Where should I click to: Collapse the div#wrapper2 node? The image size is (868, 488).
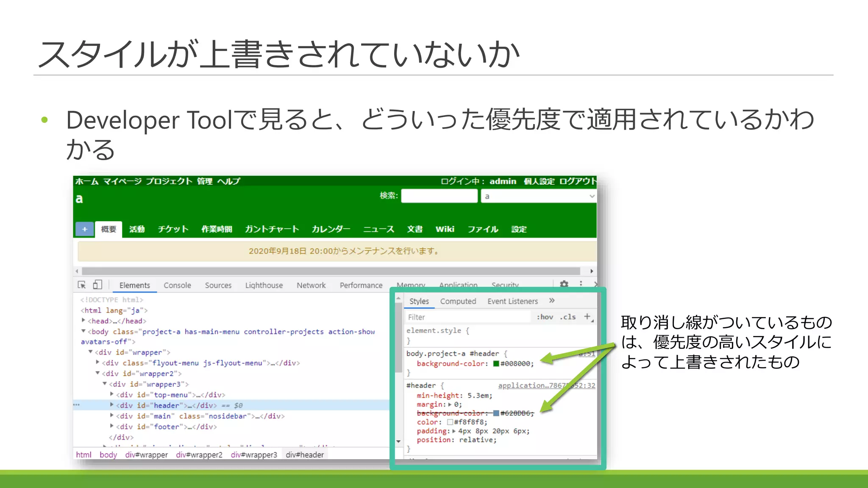[98, 373]
